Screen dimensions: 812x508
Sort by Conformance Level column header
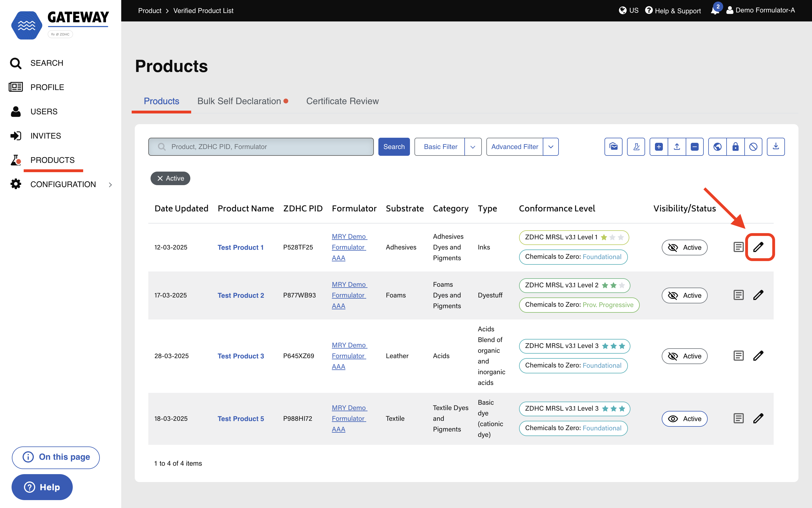(557, 208)
